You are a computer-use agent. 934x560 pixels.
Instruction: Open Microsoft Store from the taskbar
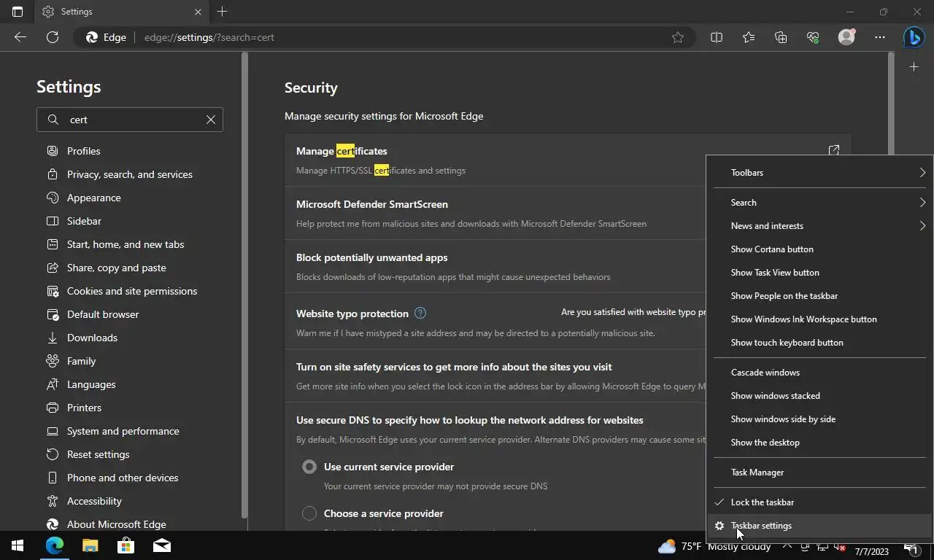coord(126,545)
